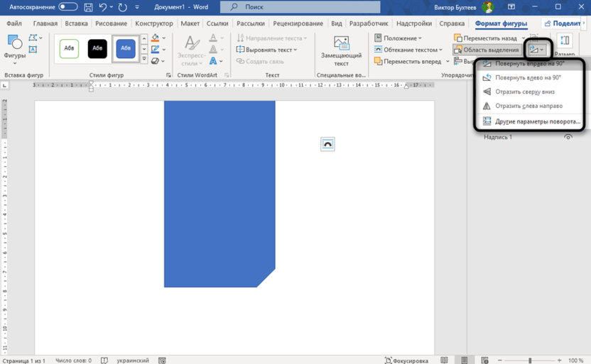Click the Express Styles WordArt icon

191,44
